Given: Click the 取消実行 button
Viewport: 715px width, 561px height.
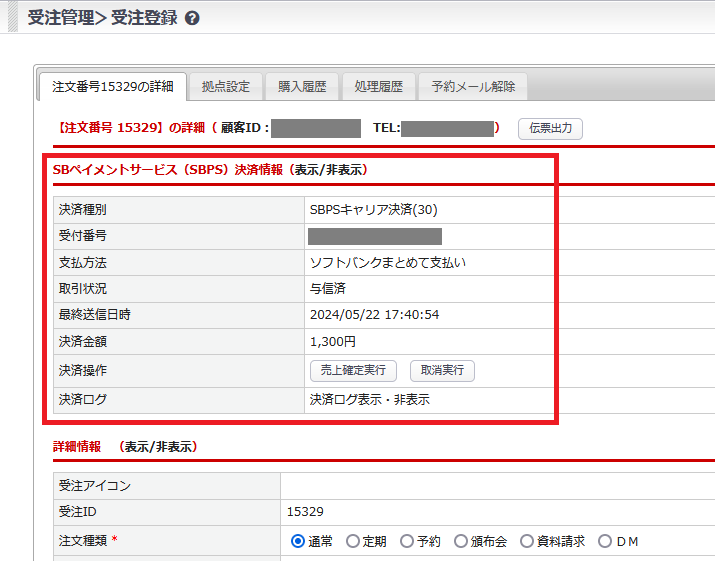Looking at the screenshot, I should [442, 370].
